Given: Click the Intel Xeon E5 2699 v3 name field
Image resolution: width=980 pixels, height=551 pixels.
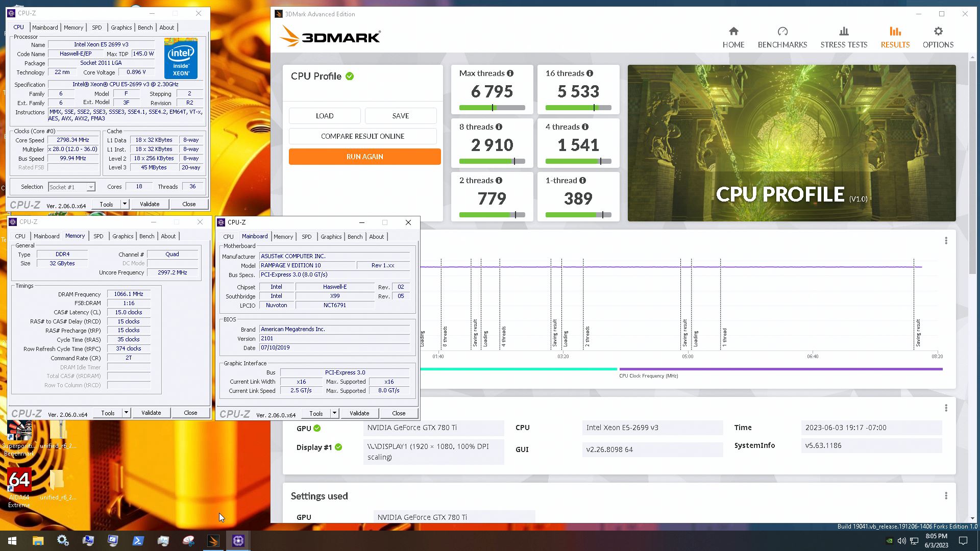Looking at the screenshot, I should 101,45.
